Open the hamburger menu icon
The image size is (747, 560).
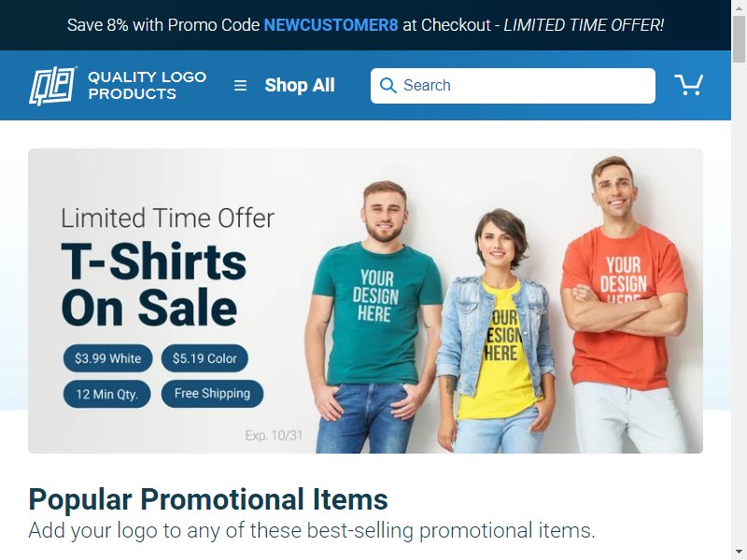tap(240, 86)
